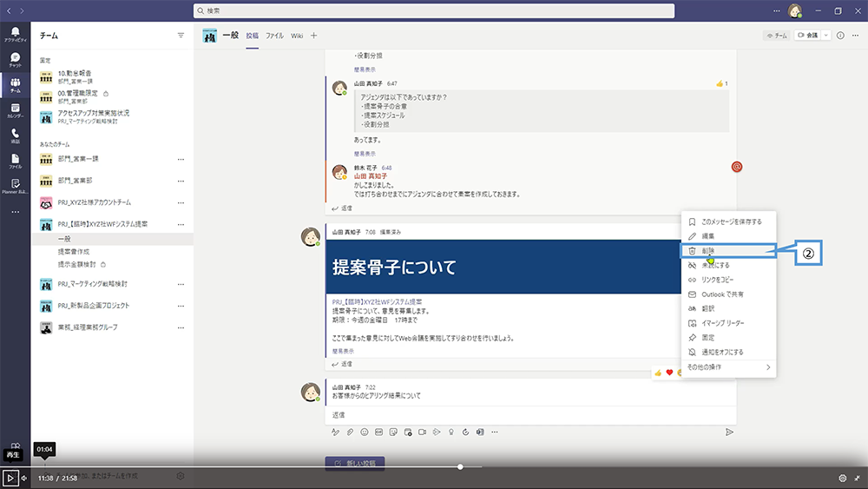Open more options for PRJ_新製品企画プロジェクト

coord(181,306)
